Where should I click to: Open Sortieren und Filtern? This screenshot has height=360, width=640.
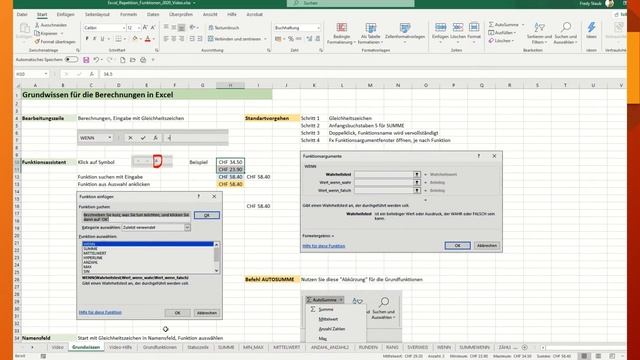[x=539, y=33]
